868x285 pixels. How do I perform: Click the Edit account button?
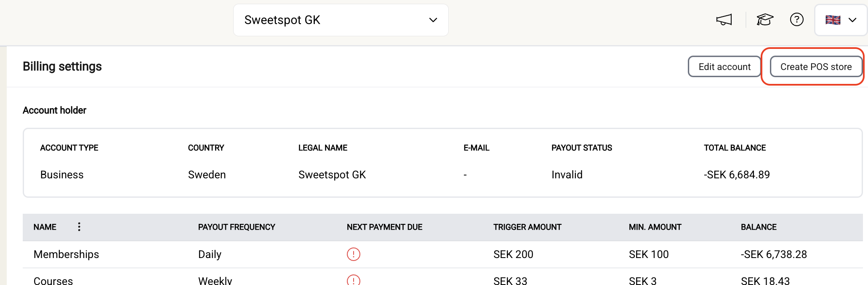[x=724, y=67]
